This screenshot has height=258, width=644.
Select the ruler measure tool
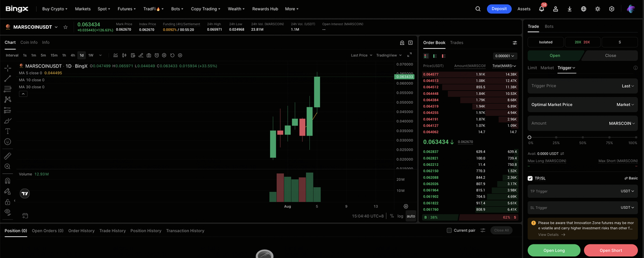(8, 156)
